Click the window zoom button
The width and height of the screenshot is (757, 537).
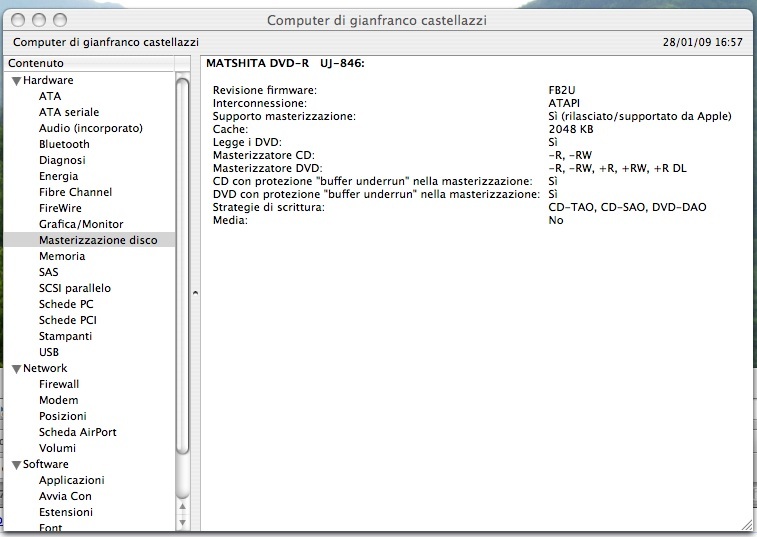coord(60,20)
